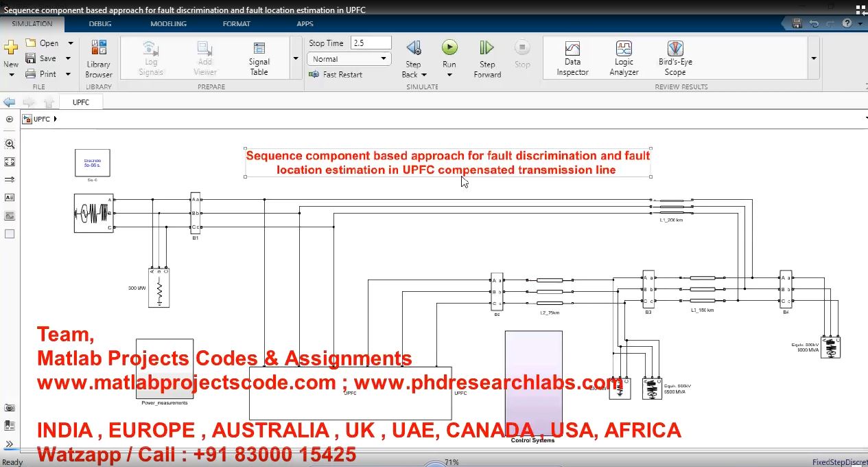868x467 pixels.
Task: Toggle Fast Restart
Action: 336,74
